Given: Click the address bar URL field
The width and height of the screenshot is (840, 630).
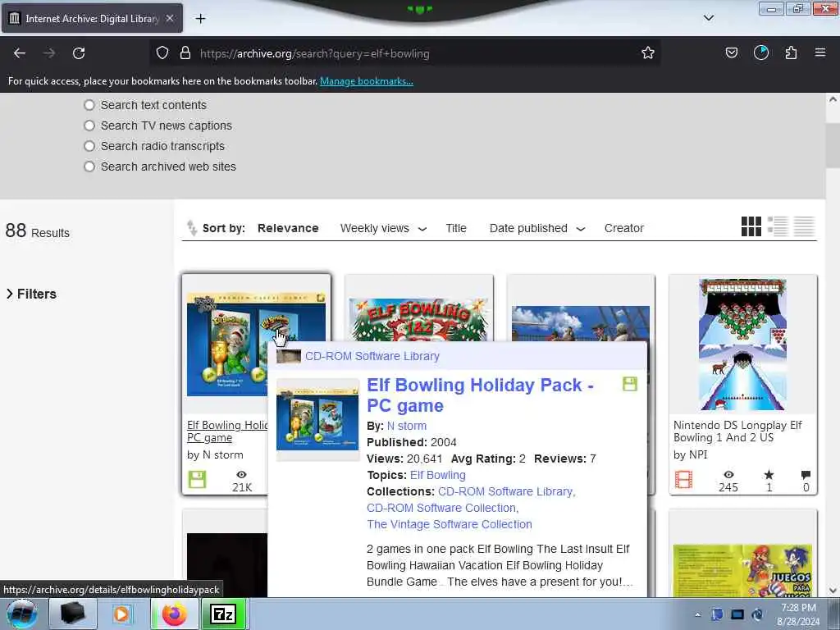Looking at the screenshot, I should point(407,53).
